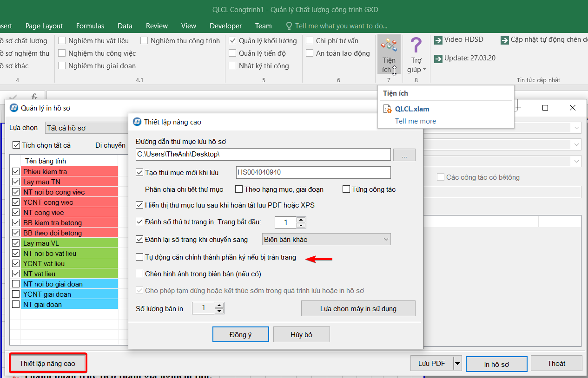The width and height of the screenshot is (588, 378).
Task: Switch to the Formulas ribbon tab
Action: 90,26
